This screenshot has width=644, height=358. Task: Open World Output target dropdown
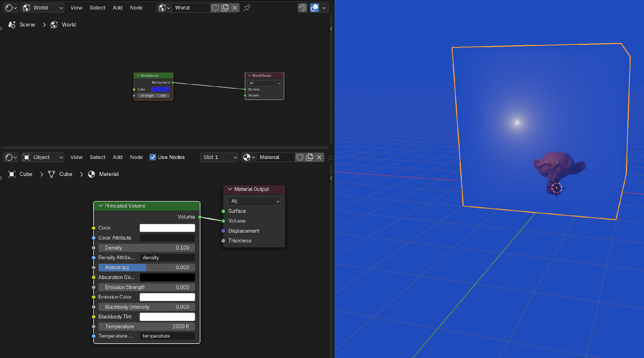(x=265, y=83)
